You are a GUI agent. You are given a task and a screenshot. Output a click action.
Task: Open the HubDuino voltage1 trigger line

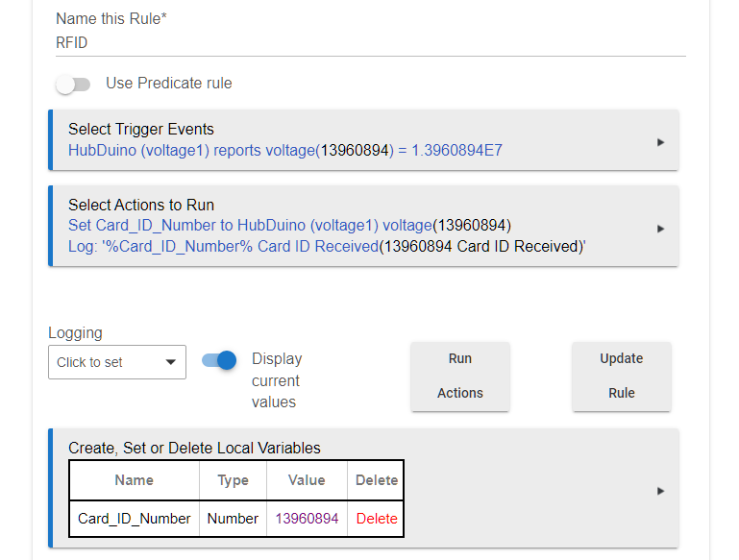[x=285, y=150]
